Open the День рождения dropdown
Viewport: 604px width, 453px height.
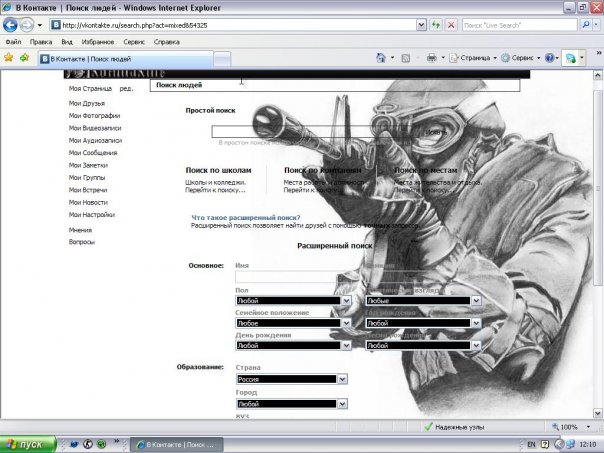tap(293, 346)
